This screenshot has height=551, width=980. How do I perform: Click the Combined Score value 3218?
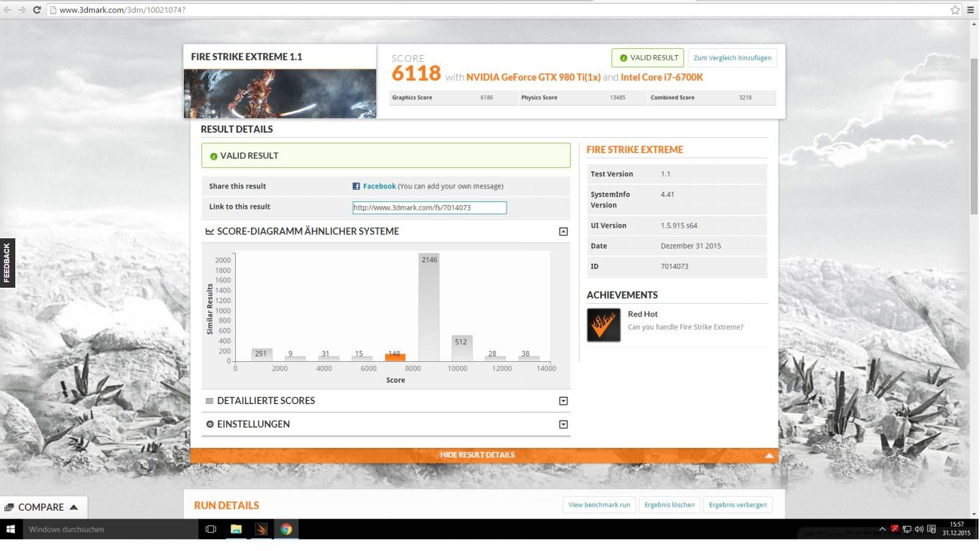click(x=745, y=97)
